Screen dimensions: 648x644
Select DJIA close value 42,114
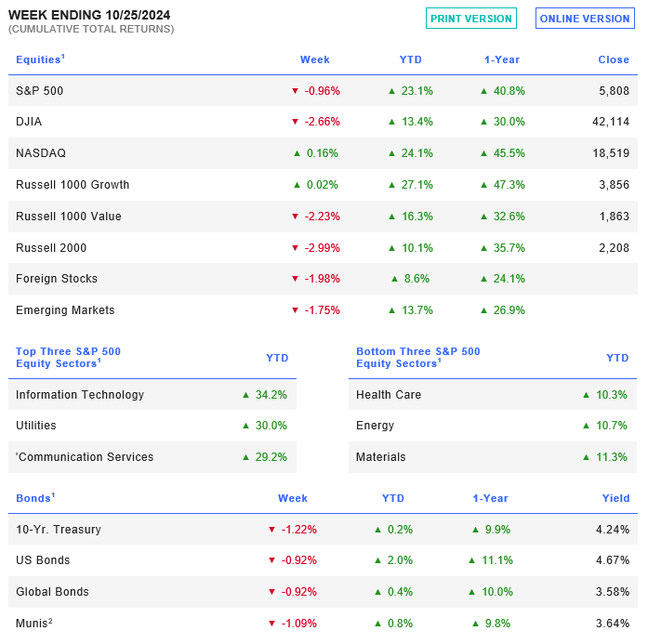[611, 122]
